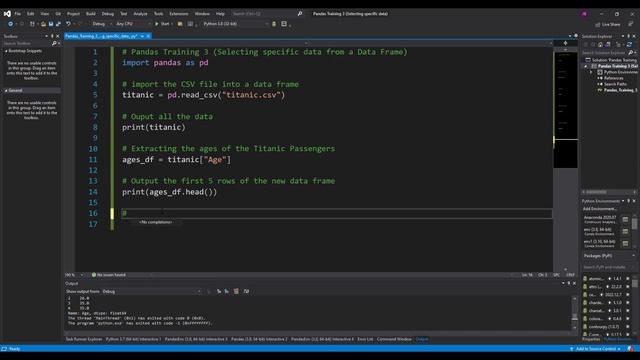Select the Anaconda 2020.07 environment
Image resolution: width=640 pixels, height=360 pixels.
tap(600, 220)
